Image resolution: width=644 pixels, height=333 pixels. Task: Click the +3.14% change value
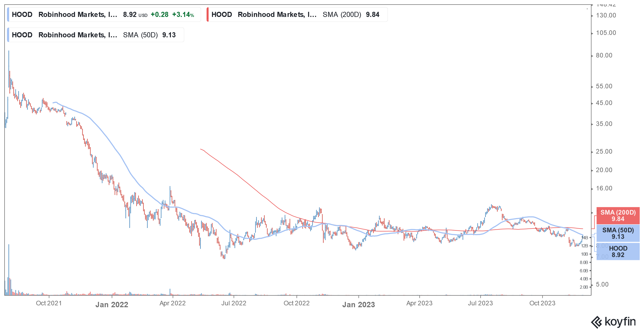(183, 15)
